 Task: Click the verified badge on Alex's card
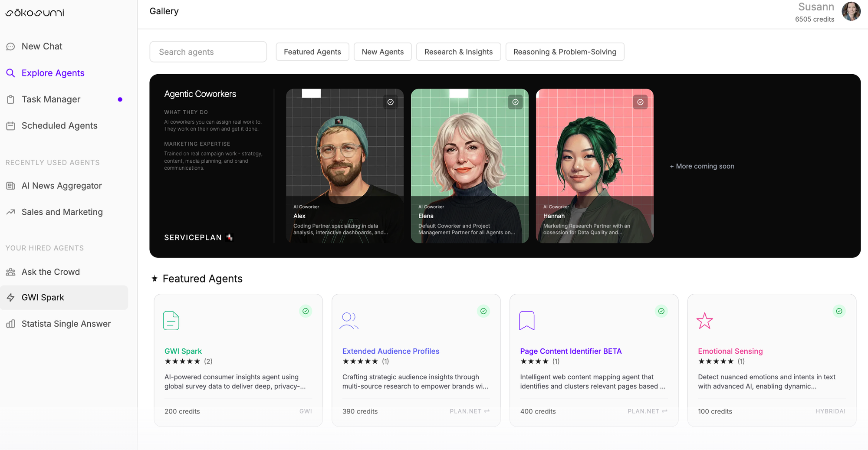(391, 102)
